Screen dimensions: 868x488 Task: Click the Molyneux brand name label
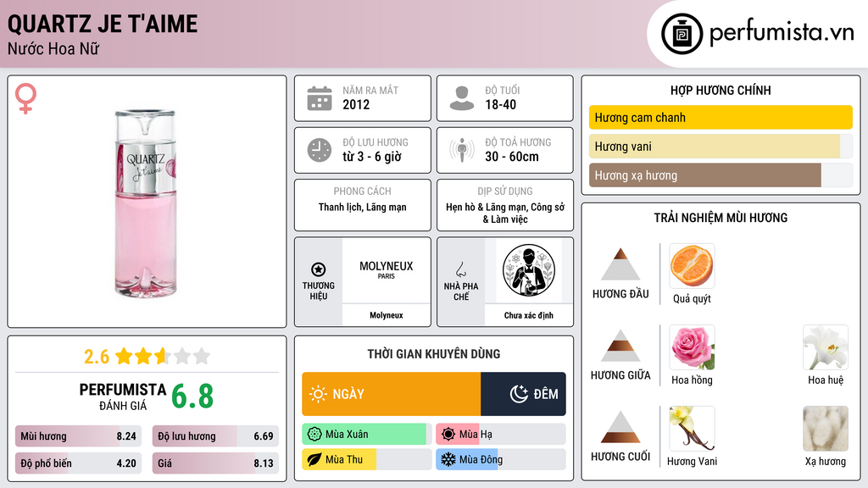(387, 315)
